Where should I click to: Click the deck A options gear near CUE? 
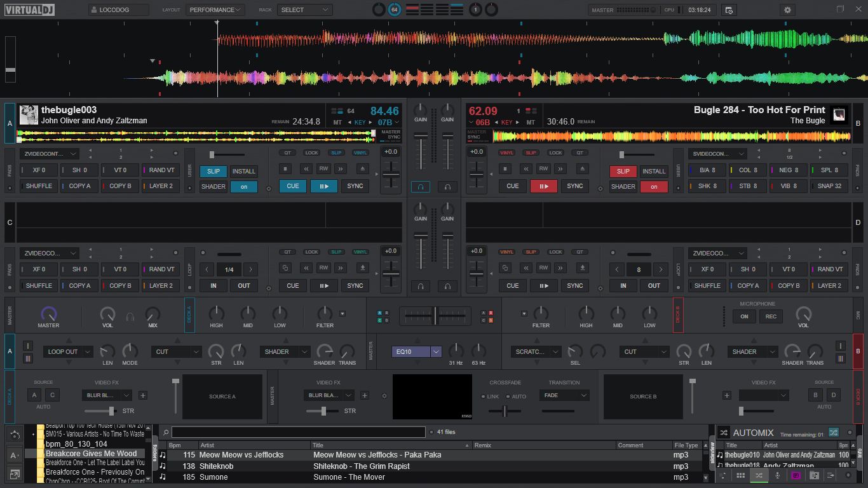tap(268, 189)
